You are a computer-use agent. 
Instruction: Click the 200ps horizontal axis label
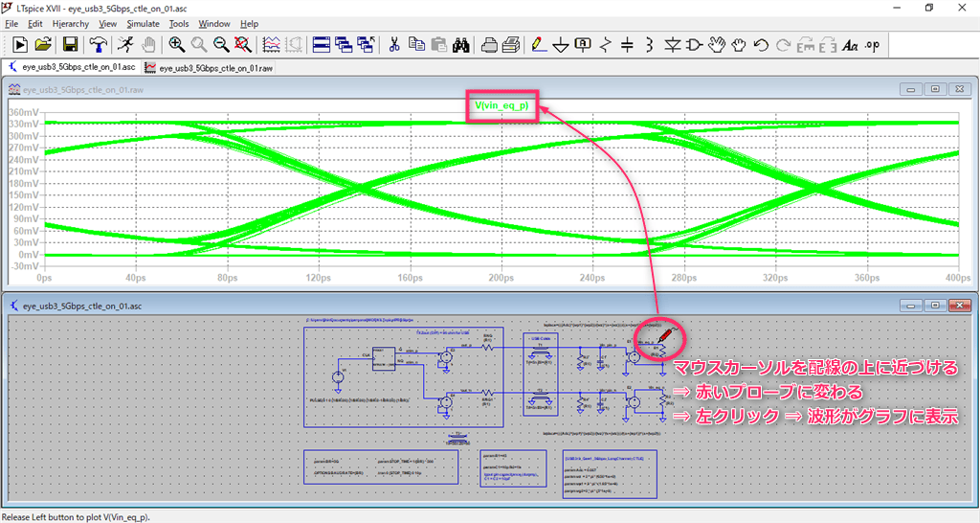point(501,278)
